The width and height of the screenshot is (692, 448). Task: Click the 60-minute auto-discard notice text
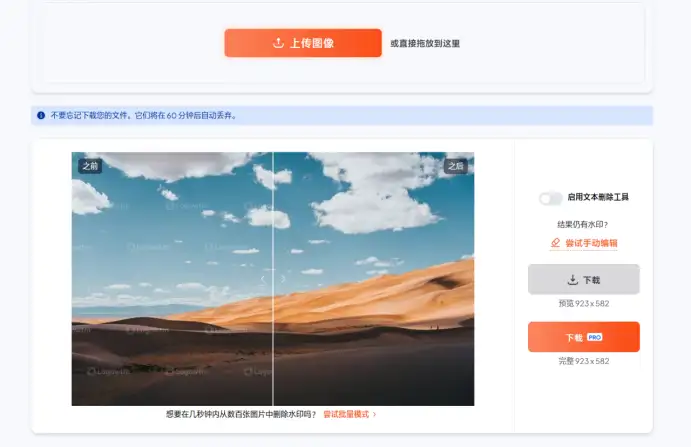144,116
